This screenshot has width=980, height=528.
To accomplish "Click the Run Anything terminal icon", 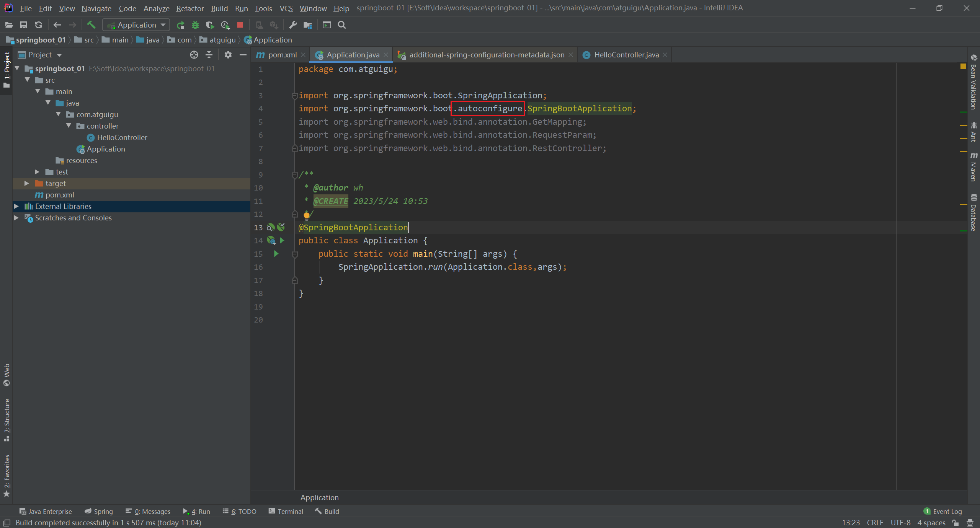I will 327,25.
